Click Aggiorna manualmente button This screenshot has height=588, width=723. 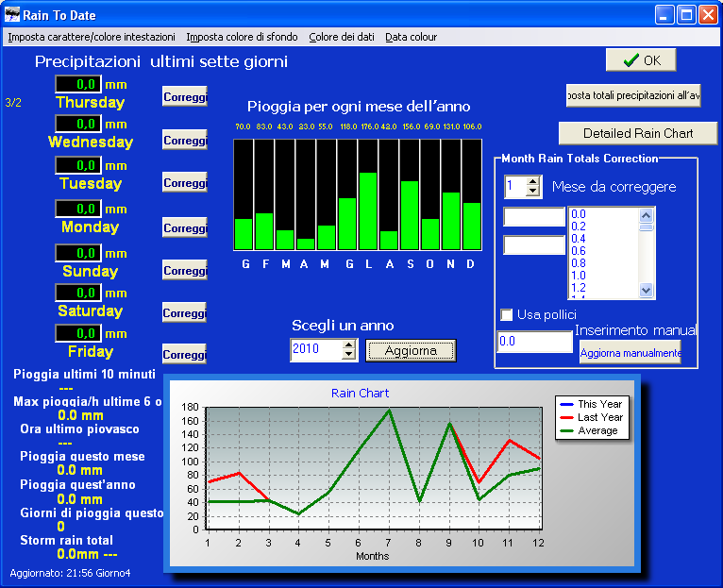[x=630, y=353]
